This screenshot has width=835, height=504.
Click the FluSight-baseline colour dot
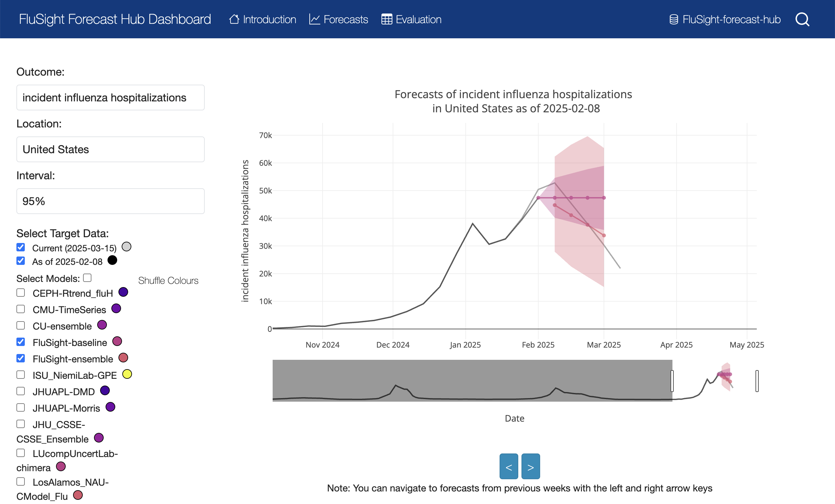tap(117, 341)
